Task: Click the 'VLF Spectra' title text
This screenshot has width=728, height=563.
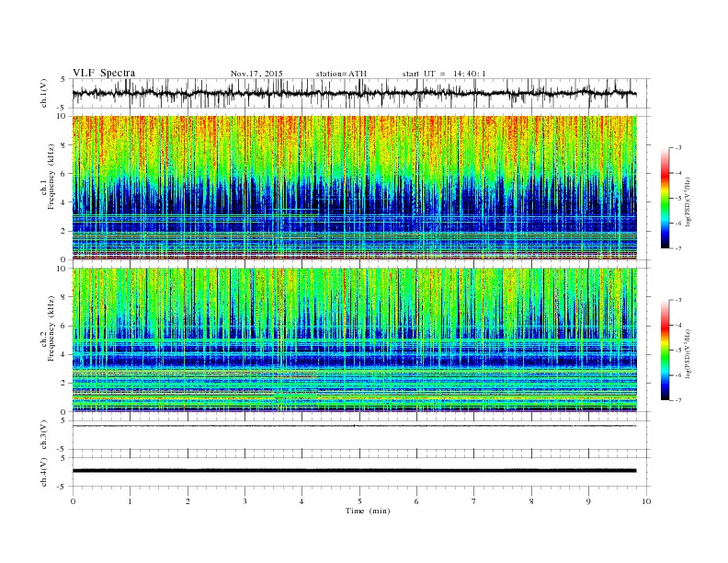Action: click(x=104, y=73)
